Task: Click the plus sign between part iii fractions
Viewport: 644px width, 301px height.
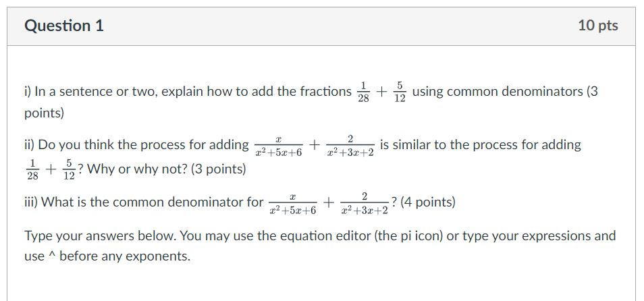Action: [328, 202]
